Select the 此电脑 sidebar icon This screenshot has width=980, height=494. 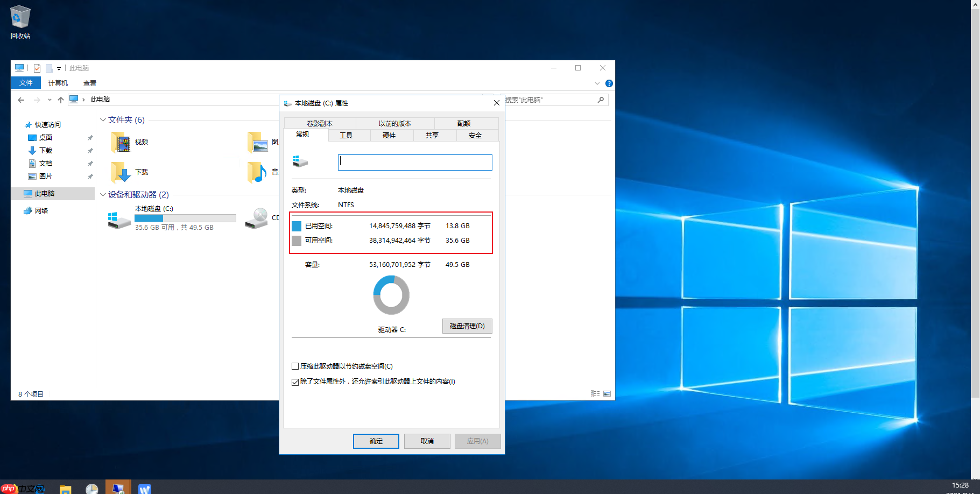click(28, 193)
